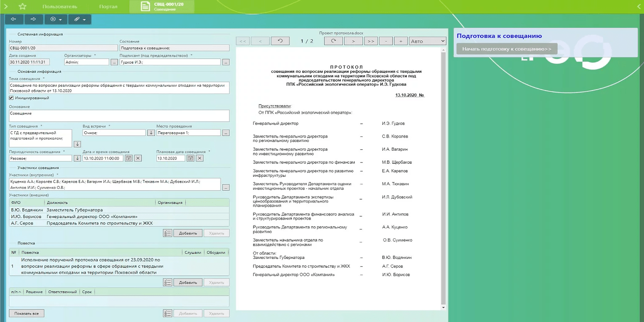Open the Вид встречи arrow dropdown

(x=151, y=133)
